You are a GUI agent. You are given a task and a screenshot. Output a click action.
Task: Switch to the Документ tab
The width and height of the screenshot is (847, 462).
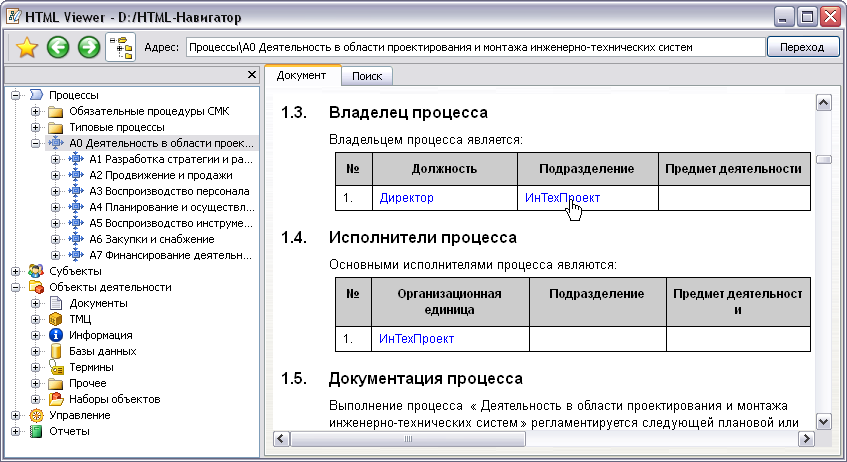click(301, 75)
